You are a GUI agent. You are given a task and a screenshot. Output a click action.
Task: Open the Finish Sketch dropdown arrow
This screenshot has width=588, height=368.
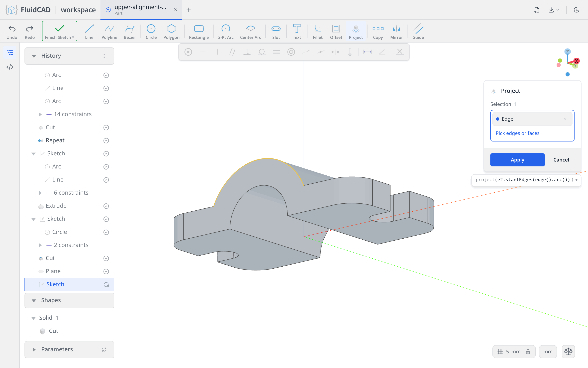pos(73,37)
